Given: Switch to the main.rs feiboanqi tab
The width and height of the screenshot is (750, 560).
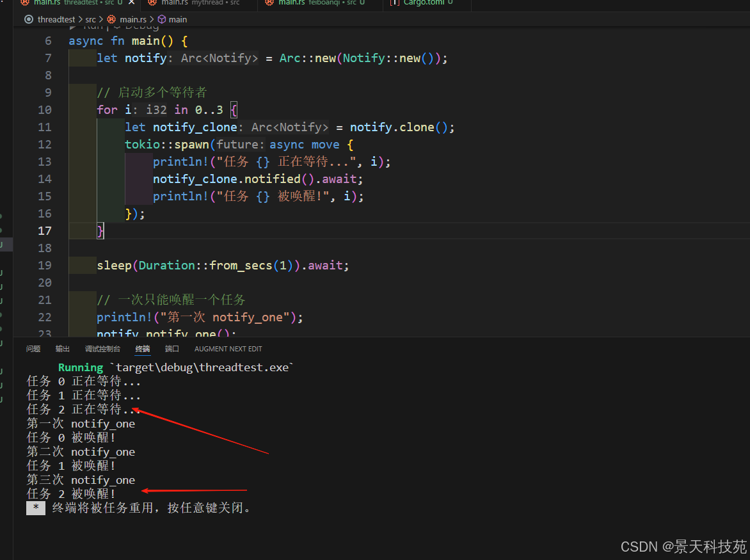Looking at the screenshot, I should click(321, 3).
